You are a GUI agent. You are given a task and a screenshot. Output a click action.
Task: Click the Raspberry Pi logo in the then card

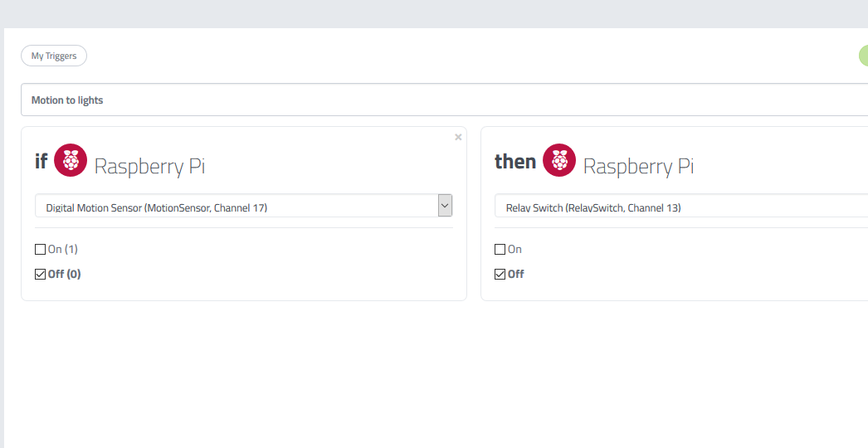(x=559, y=160)
